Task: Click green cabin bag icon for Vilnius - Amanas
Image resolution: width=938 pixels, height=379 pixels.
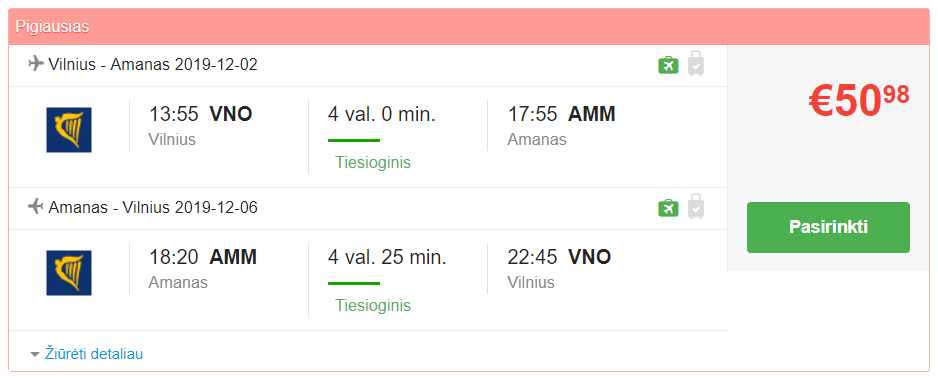Action: (668, 65)
